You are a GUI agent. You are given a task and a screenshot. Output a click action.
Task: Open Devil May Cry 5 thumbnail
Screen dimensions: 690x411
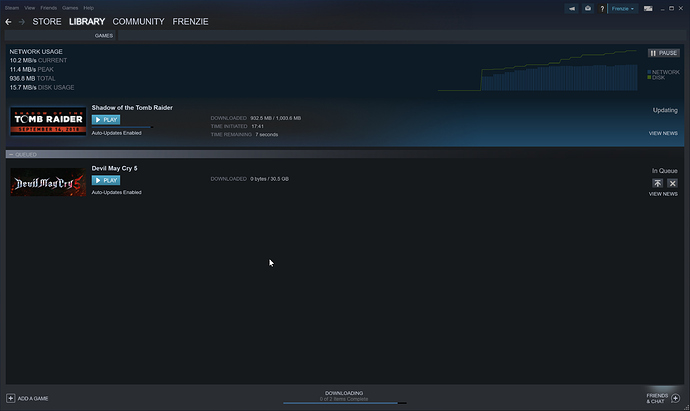pos(48,182)
